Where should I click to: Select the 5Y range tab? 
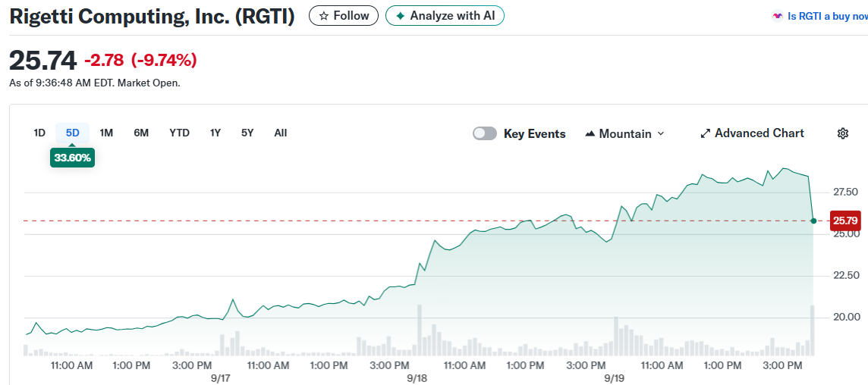point(247,133)
